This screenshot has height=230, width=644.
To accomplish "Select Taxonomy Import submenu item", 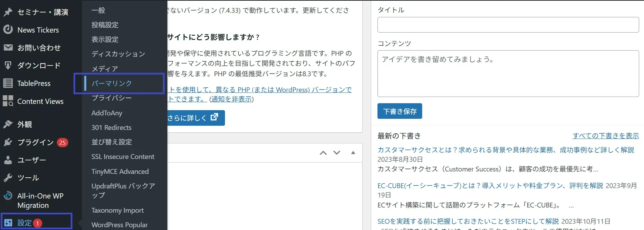I will (118, 210).
